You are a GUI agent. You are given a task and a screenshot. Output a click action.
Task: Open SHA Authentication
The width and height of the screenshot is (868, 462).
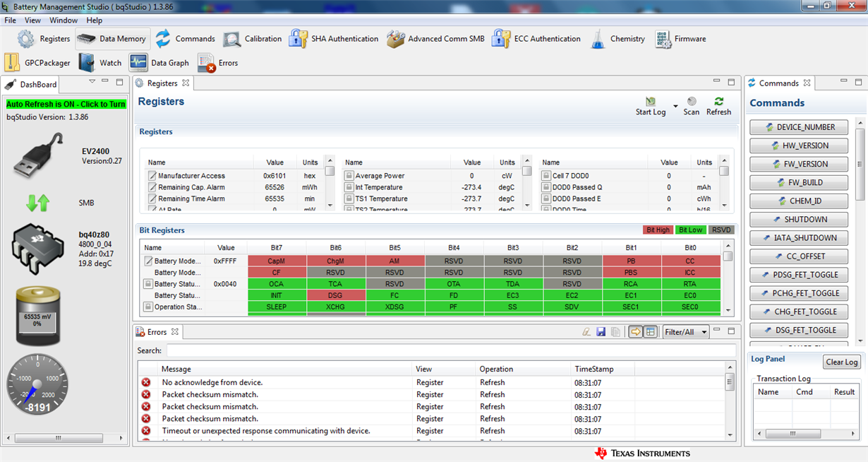pos(334,39)
